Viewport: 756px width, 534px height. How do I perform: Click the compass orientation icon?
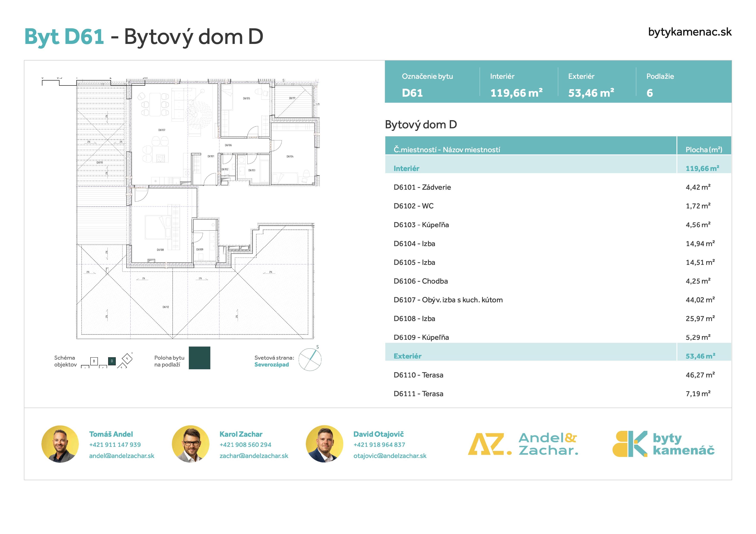(x=310, y=359)
